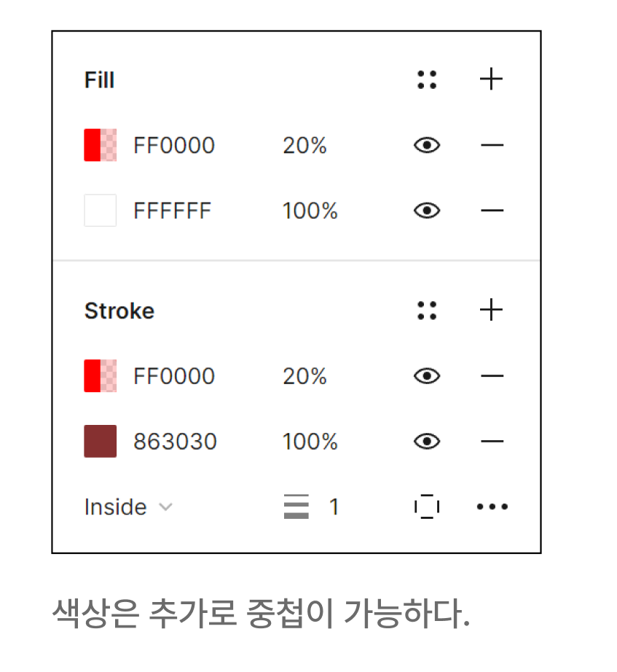Add a new stroke with plus icon
Screen dimensions: 617x672
pos(491,310)
